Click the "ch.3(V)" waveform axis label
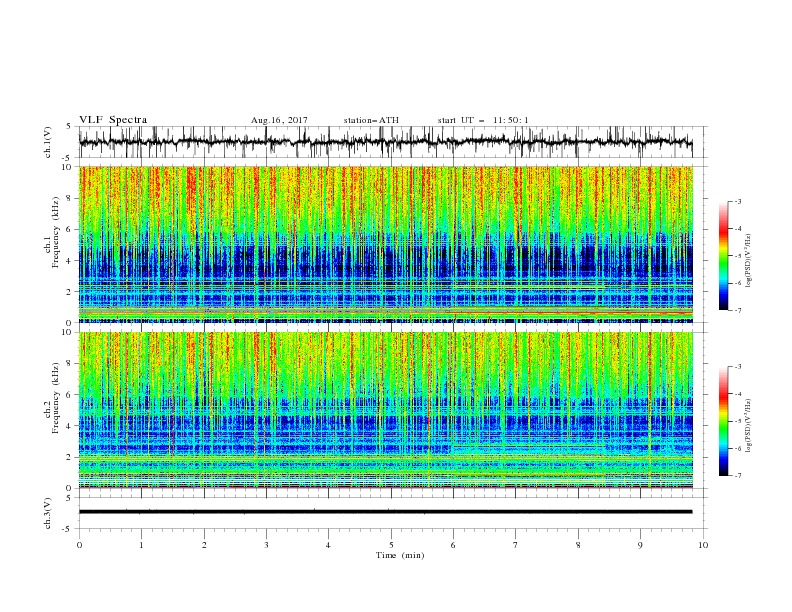Viewport: 792px width, 612px height. tap(48, 513)
